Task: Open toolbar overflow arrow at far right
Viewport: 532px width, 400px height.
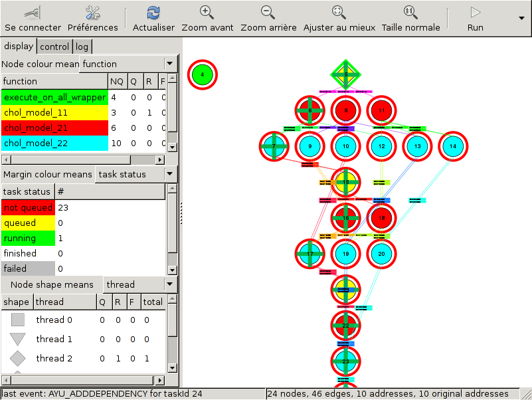Action: pyautogui.click(x=521, y=18)
